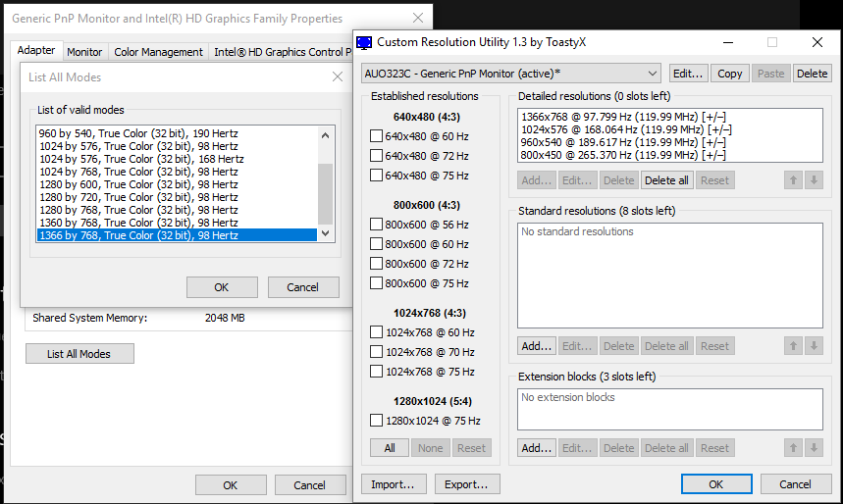Viewport: 843px width, 504px height.
Task: Click OK in Custom Resolution Utility
Action: (x=716, y=484)
